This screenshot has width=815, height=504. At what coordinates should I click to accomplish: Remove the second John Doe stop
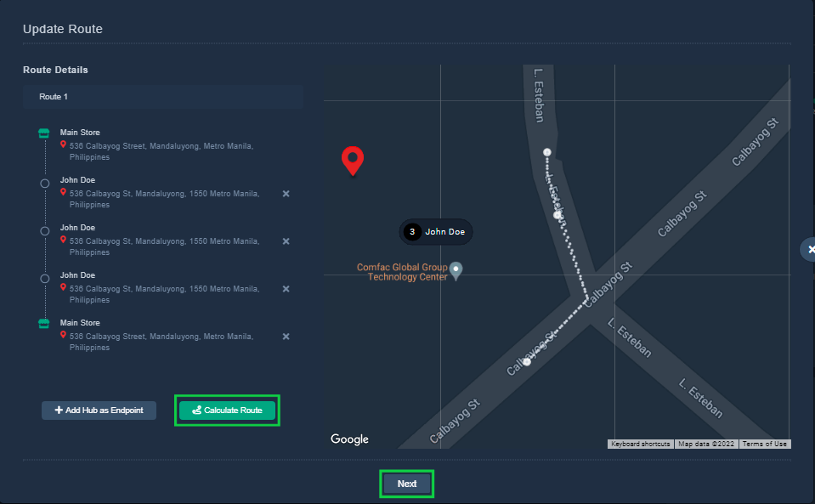(x=286, y=241)
